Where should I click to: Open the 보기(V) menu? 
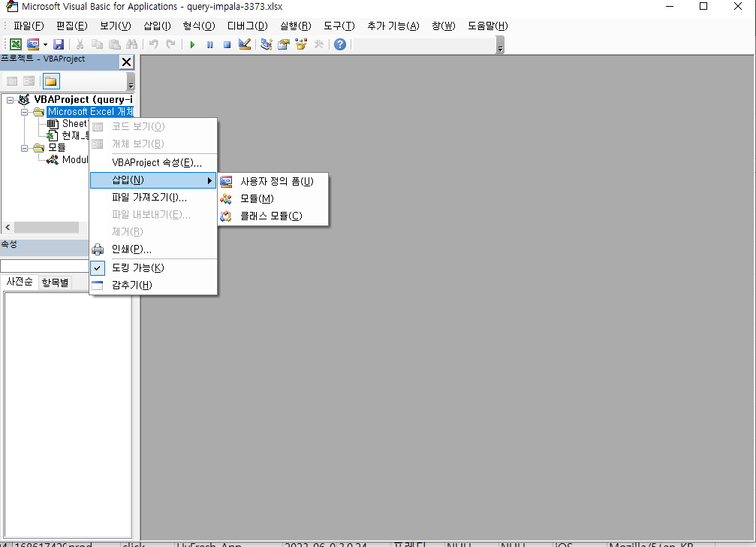point(115,26)
